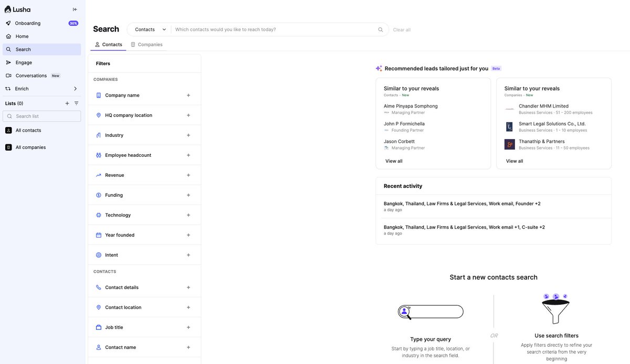Click the Revenue trend icon
Image resolution: width=630 pixels, height=364 pixels.
click(99, 175)
